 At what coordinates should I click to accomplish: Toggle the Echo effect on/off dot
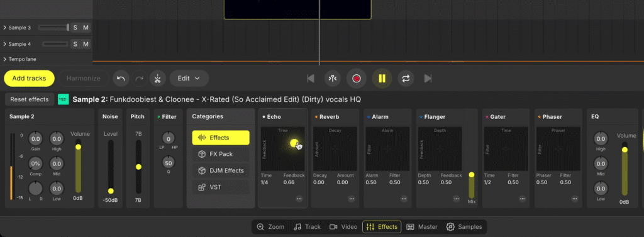264,117
